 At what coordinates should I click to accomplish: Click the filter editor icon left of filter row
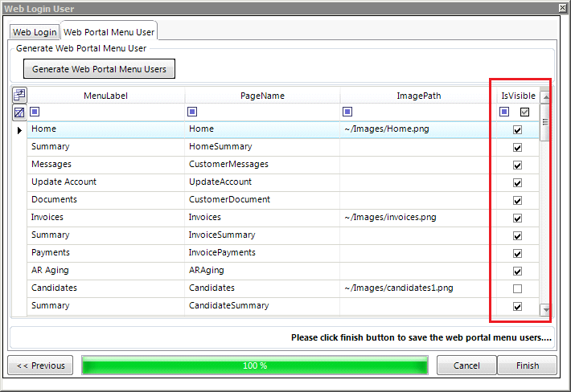[x=19, y=112]
